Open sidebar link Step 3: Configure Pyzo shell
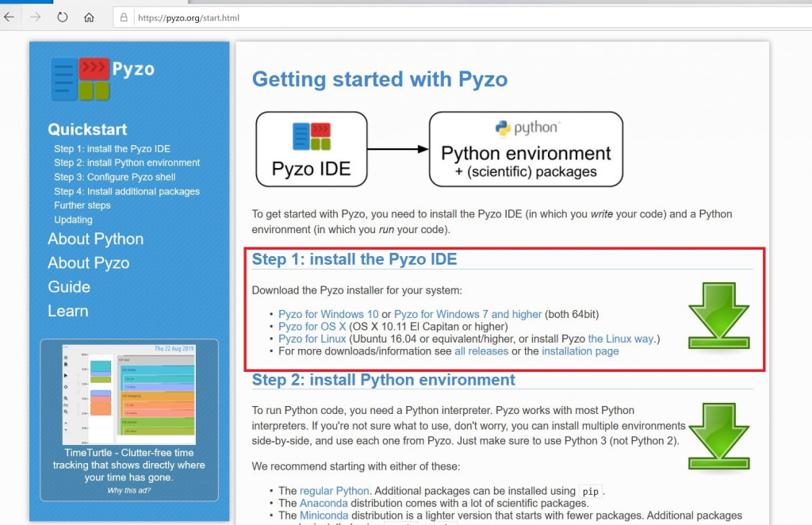 pyautogui.click(x=114, y=177)
